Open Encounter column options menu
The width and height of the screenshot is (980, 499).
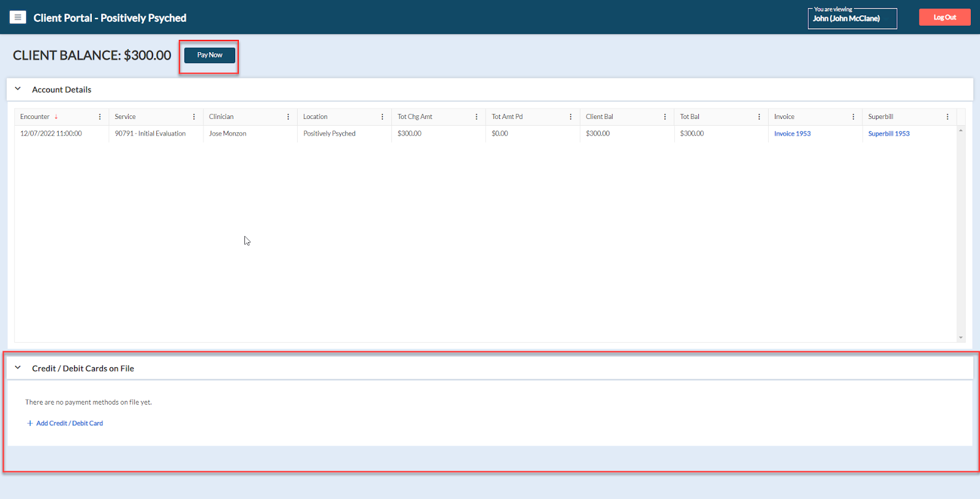(100, 116)
